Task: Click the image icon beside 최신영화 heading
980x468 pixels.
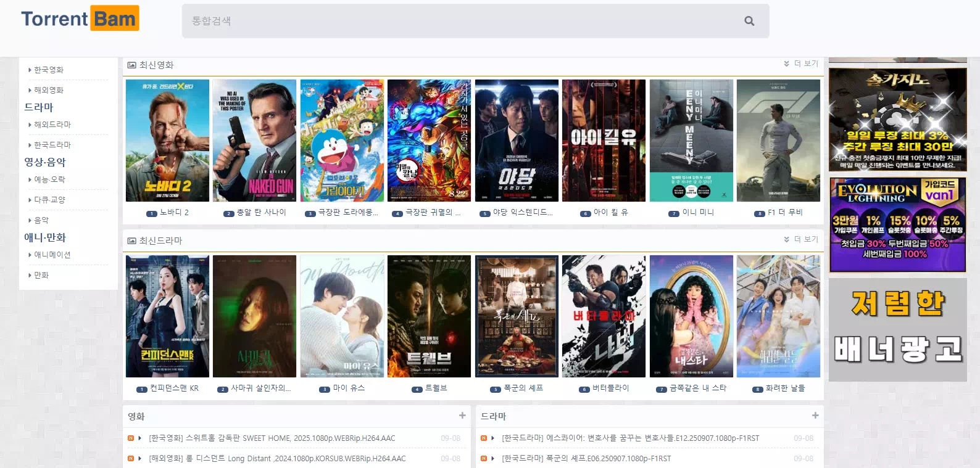Action: [131, 65]
